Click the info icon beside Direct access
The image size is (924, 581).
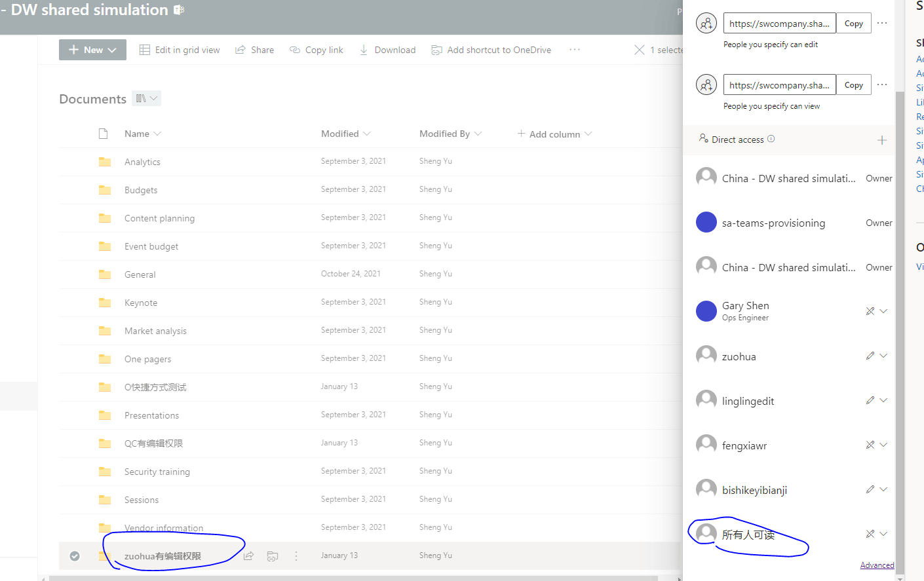click(x=771, y=139)
